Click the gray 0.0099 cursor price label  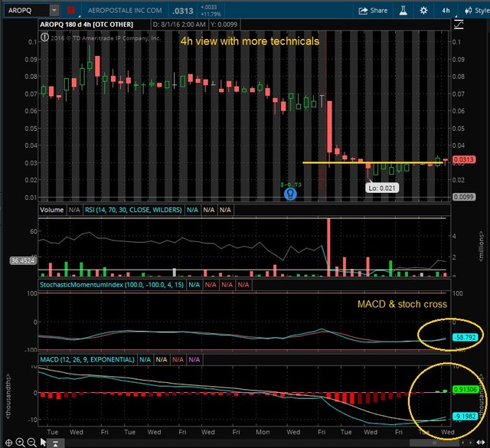[464, 197]
